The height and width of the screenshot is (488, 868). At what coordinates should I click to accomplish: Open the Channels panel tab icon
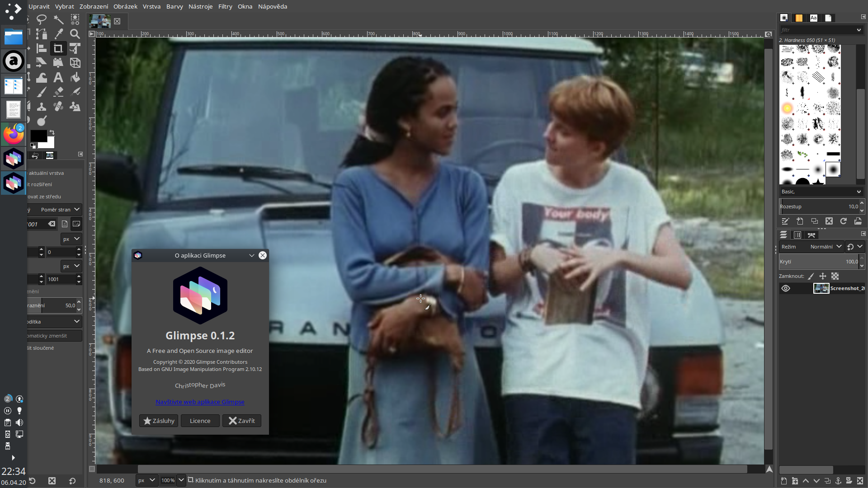(797, 235)
